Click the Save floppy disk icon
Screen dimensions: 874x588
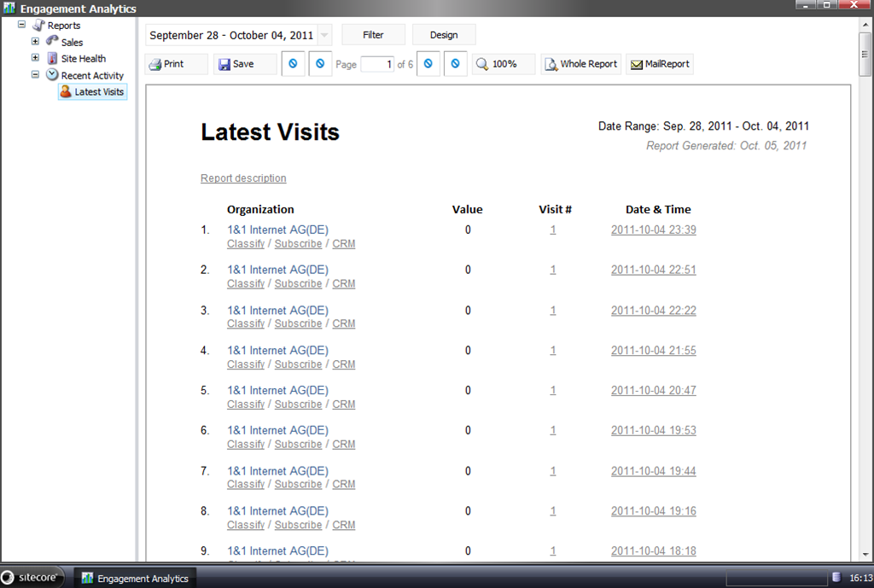(224, 64)
